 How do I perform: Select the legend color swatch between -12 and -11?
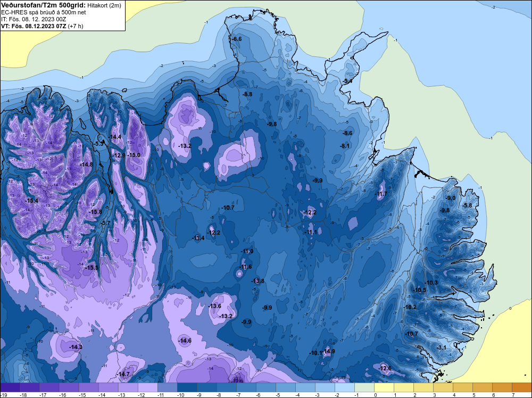click(x=147, y=387)
